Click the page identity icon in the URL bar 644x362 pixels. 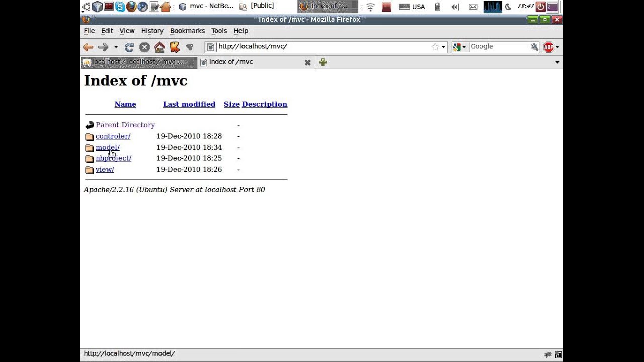pyautogui.click(x=211, y=46)
